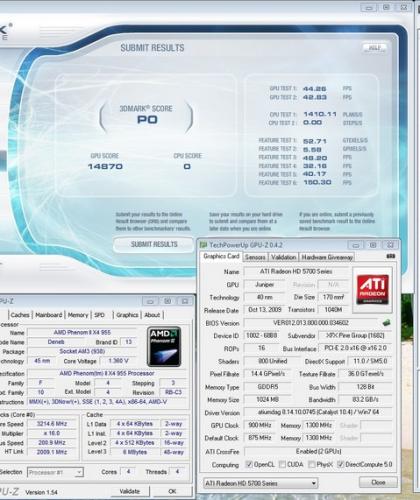Click the BIOS Version field

(x=311, y=323)
